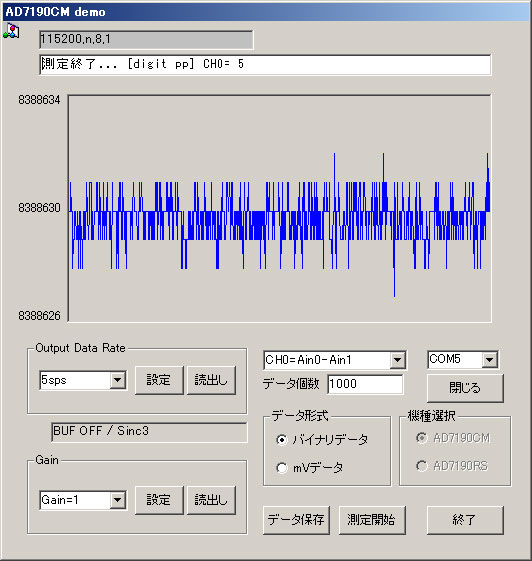The width and height of the screenshot is (532, 561).
Task: Click 設定 button in Output Data Rate group
Action: (x=159, y=380)
